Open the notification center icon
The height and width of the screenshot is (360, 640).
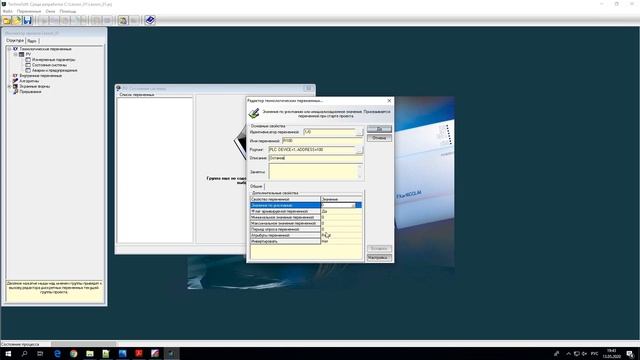point(630,354)
